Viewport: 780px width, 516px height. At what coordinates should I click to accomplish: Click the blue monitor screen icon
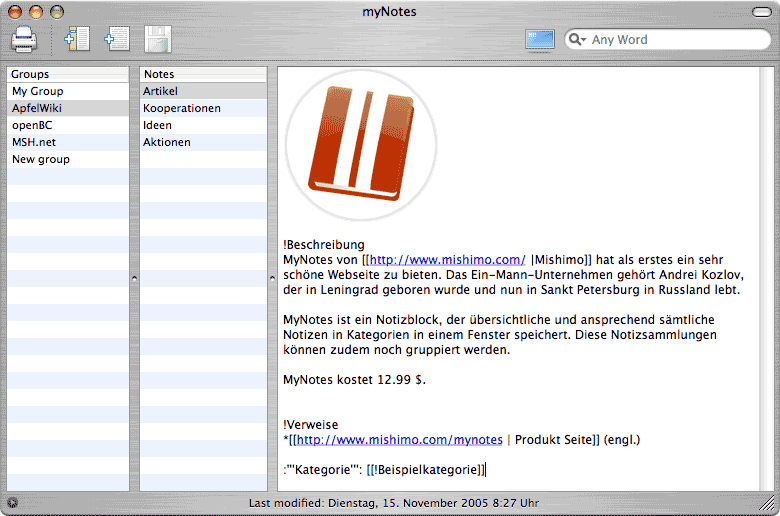pos(539,40)
